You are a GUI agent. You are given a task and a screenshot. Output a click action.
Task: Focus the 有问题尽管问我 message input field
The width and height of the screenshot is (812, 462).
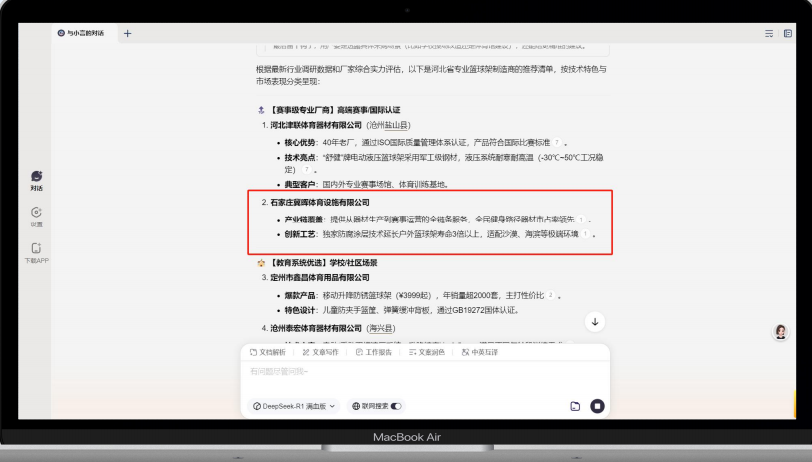[x=420, y=372]
